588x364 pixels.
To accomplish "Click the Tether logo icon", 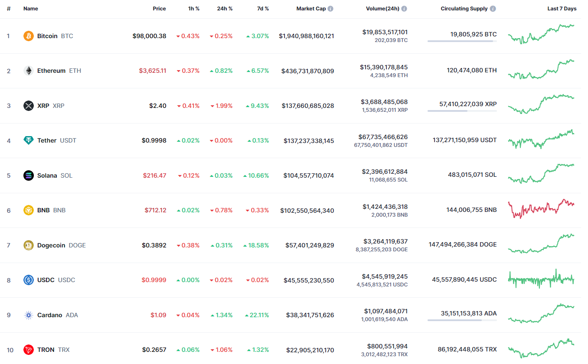I will pyautogui.click(x=29, y=140).
